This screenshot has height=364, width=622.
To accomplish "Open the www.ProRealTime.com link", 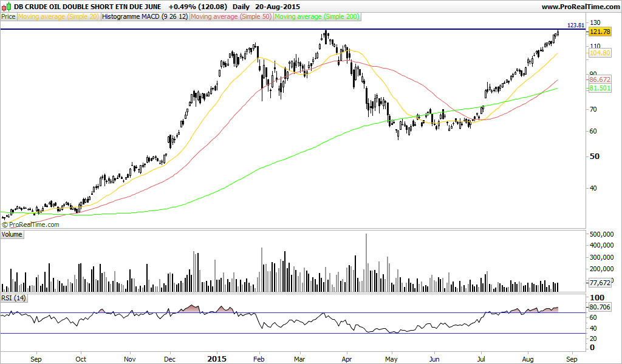I will coord(580,7).
